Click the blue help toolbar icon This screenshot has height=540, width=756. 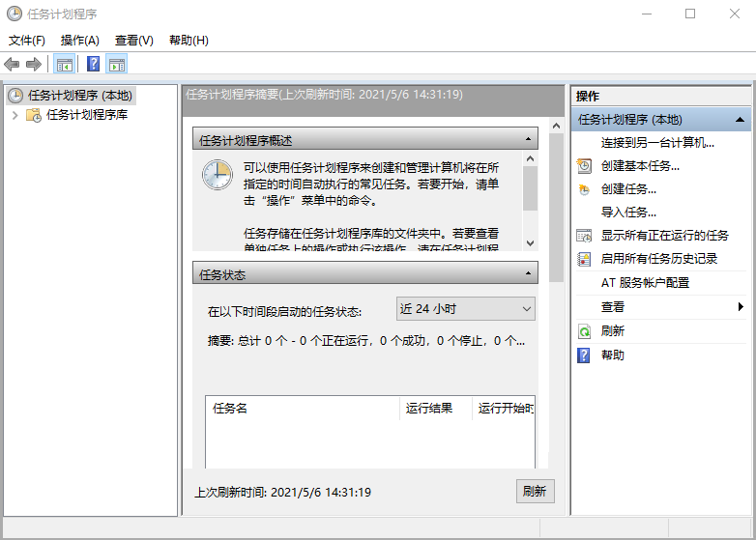[94, 65]
